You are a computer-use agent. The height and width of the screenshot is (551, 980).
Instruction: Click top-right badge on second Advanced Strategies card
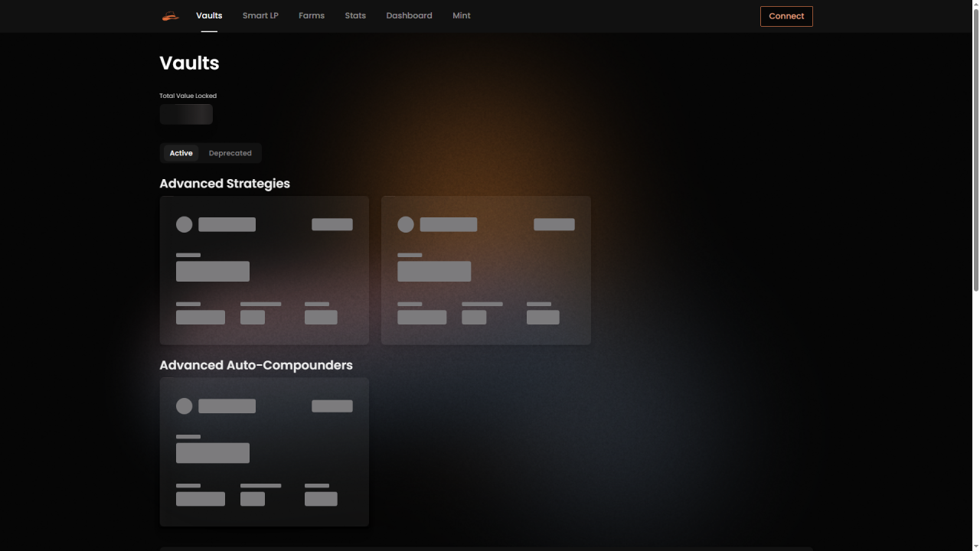pyautogui.click(x=554, y=224)
